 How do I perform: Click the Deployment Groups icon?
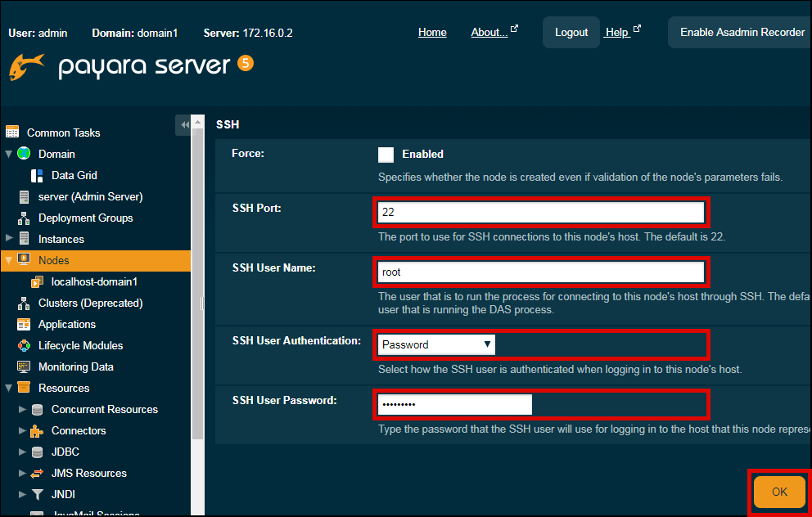pyautogui.click(x=24, y=218)
